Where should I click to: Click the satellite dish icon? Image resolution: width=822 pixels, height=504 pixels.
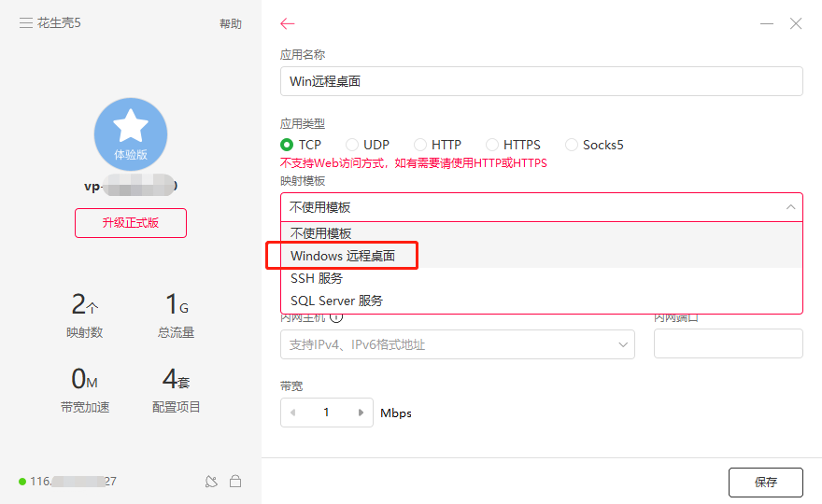[212, 482]
